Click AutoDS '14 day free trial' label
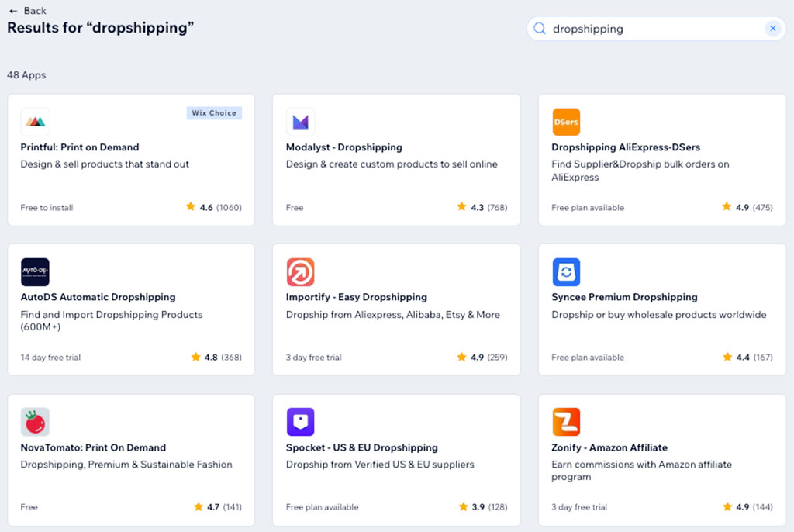Screen dimensions: 794x532 [50, 358]
